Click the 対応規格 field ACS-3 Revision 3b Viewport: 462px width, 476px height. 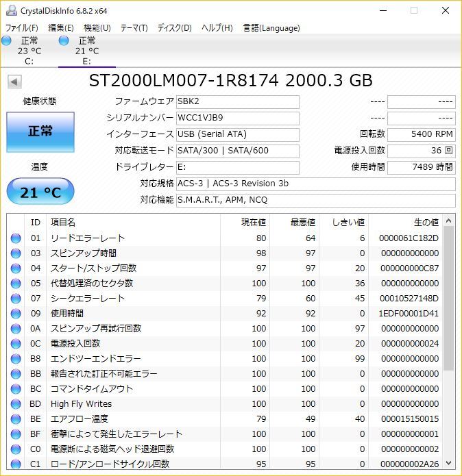tap(316, 184)
